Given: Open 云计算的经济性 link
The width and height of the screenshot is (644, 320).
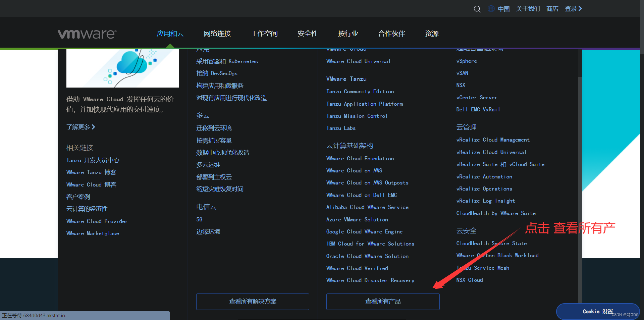Looking at the screenshot, I should 87,209.
